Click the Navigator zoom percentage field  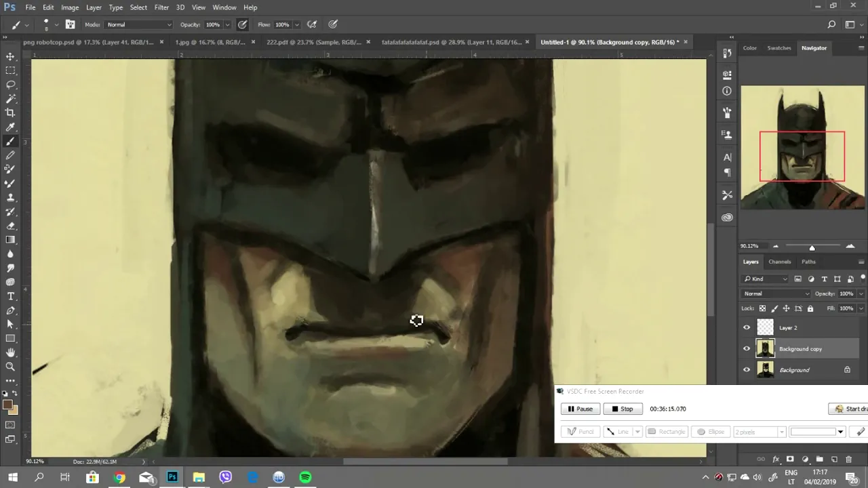pos(749,246)
